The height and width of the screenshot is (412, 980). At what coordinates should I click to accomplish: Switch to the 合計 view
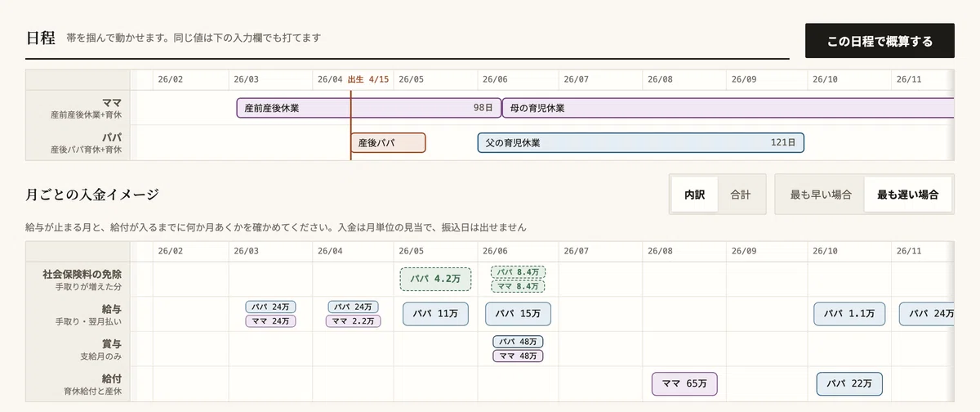[741, 195]
